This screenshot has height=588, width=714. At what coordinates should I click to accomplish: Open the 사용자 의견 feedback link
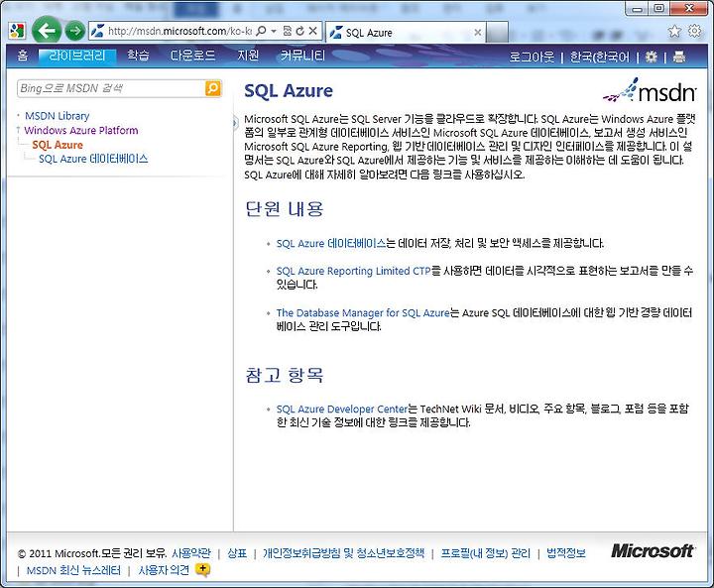click(x=164, y=570)
